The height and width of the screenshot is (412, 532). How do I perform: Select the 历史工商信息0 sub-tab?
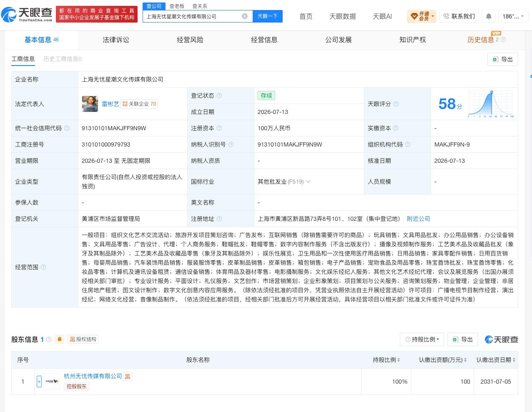pos(63,59)
